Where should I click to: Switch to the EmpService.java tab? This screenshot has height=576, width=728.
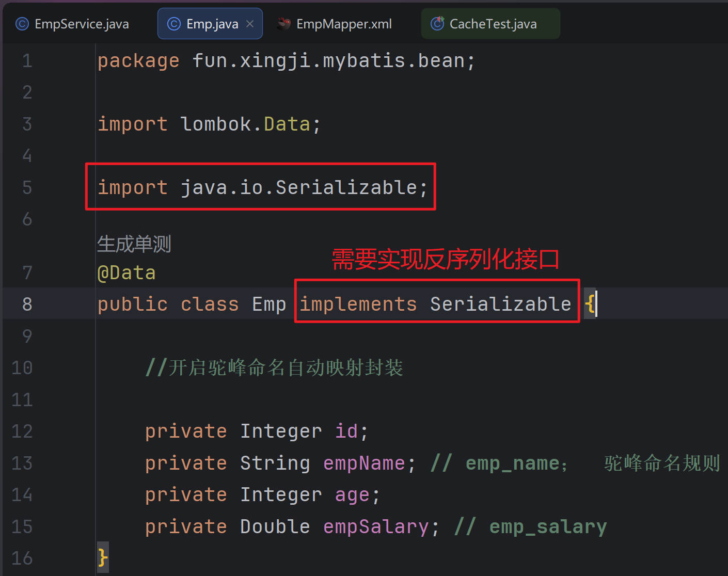point(81,24)
